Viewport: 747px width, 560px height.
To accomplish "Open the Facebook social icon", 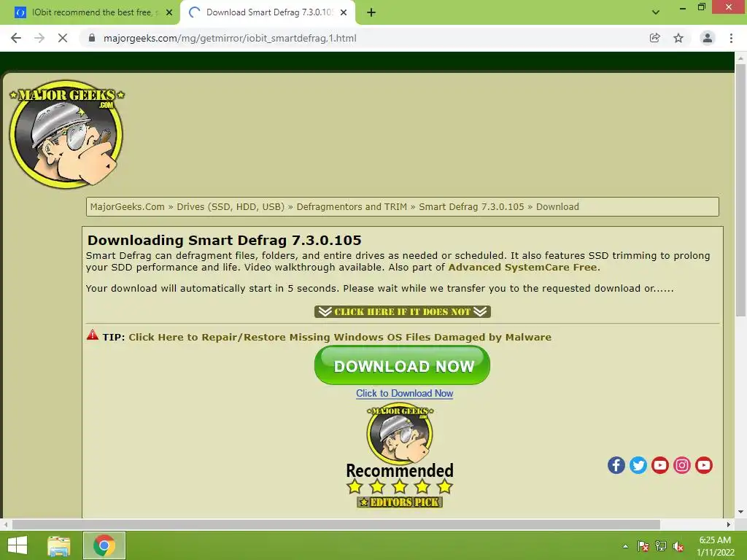I will click(616, 465).
